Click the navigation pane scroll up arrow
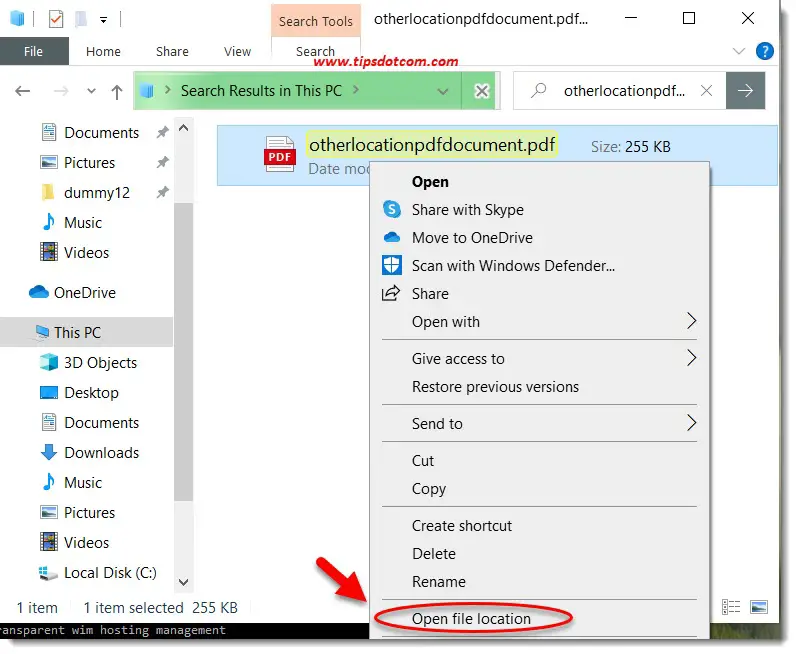The height and width of the screenshot is (654, 796). coord(184,128)
